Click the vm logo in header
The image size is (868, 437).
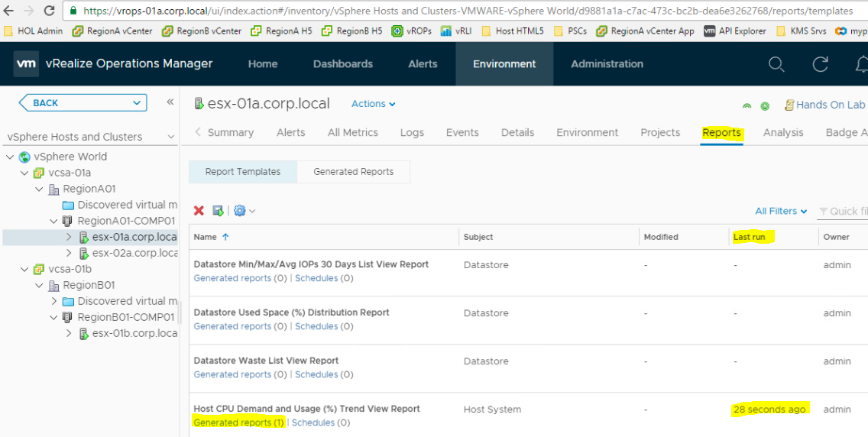[26, 63]
